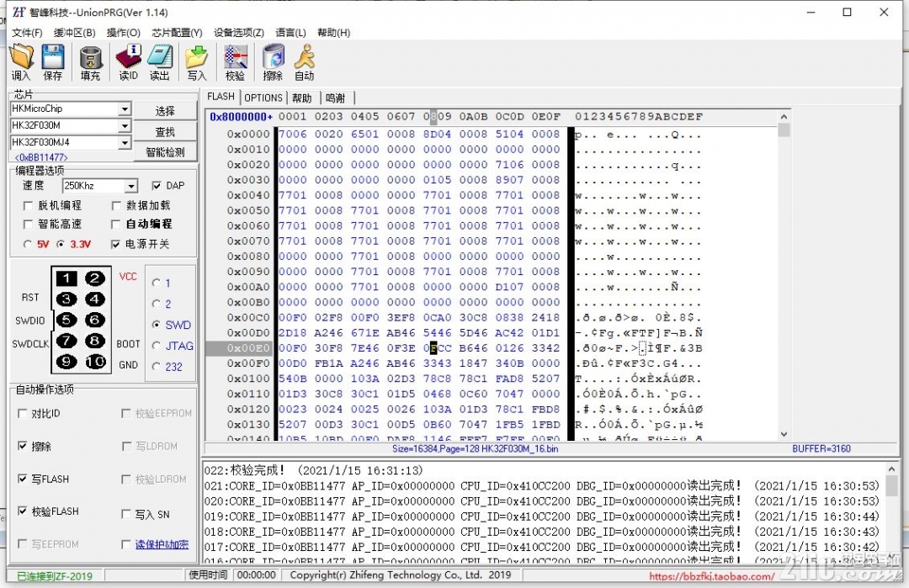Click the 选择 (select) chip button
This screenshot has width=909, height=588.
tap(165, 111)
